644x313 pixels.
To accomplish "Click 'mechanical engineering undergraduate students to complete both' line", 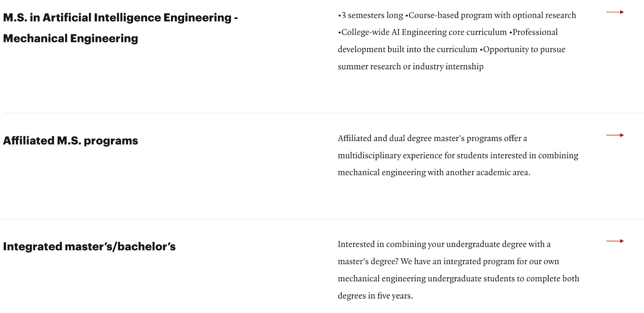I will click(458, 278).
